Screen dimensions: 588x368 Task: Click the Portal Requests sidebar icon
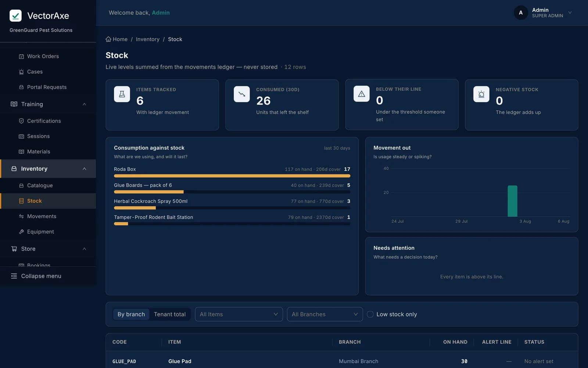pyautogui.click(x=21, y=87)
